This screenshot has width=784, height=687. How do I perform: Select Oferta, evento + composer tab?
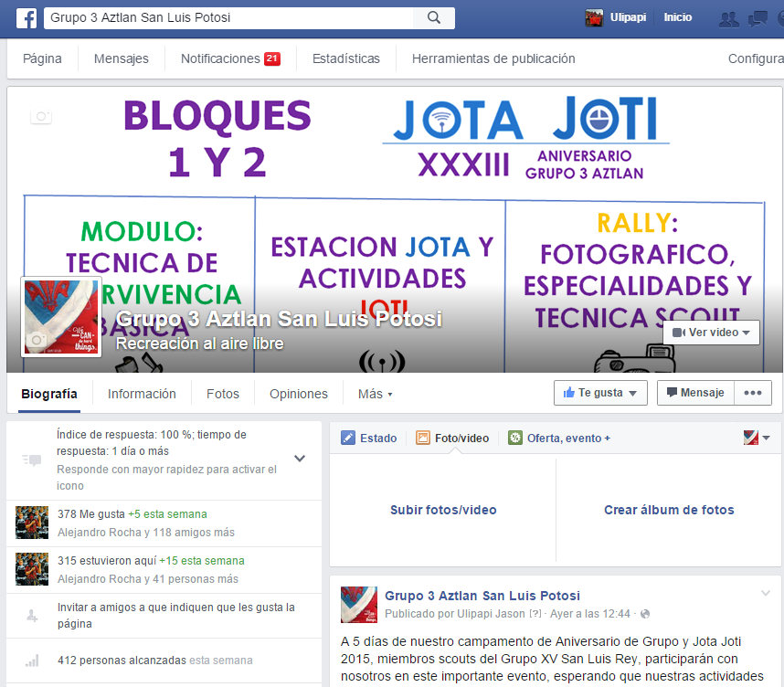559,438
